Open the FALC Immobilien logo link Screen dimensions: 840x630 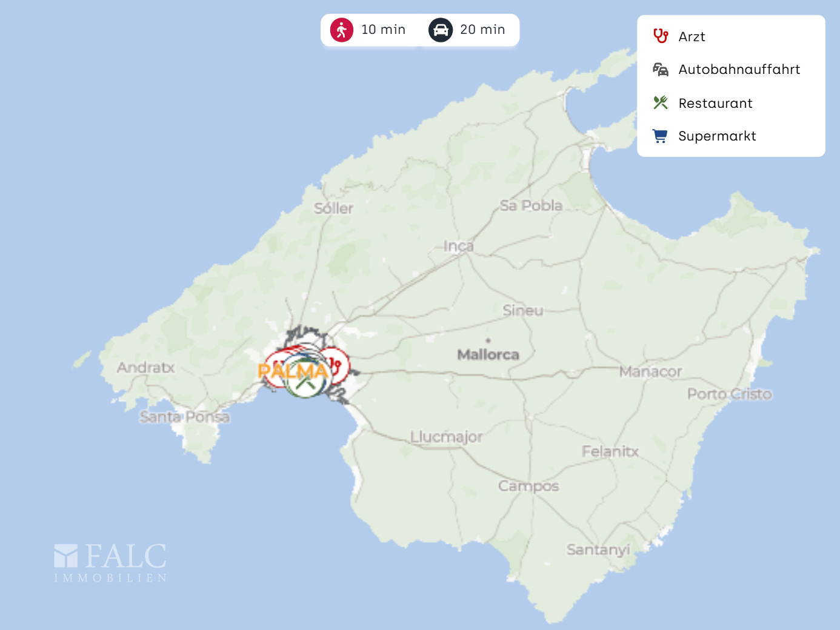click(110, 563)
